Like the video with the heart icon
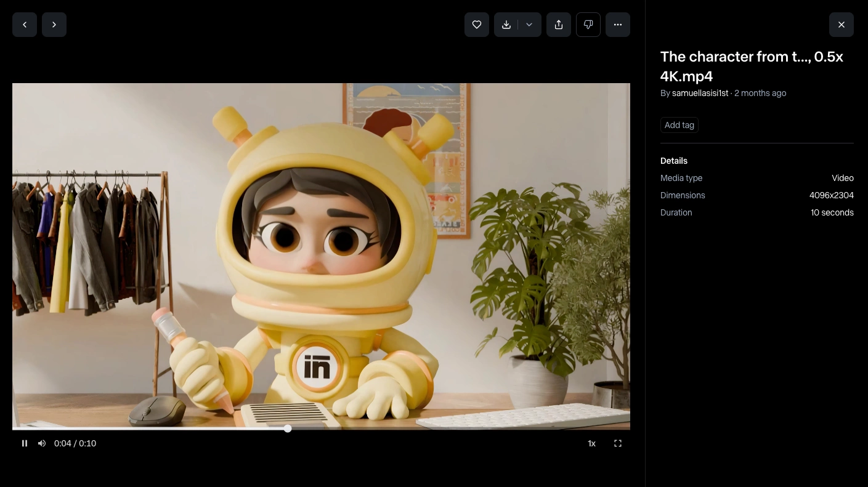Image resolution: width=868 pixels, height=487 pixels. tap(477, 25)
